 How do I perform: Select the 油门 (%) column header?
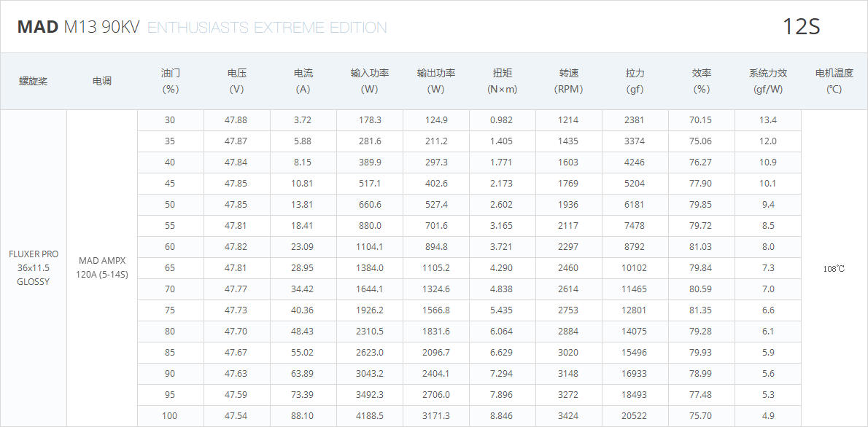[171, 81]
